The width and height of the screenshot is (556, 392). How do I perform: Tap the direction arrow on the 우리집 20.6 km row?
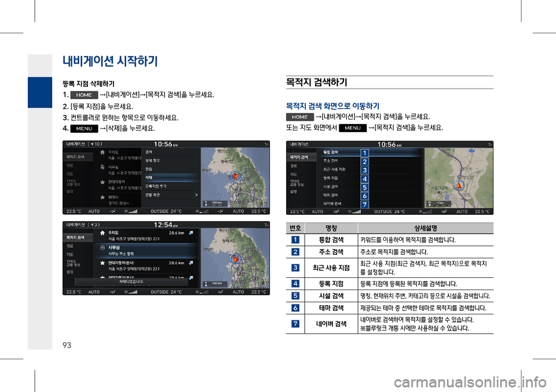tap(191, 233)
